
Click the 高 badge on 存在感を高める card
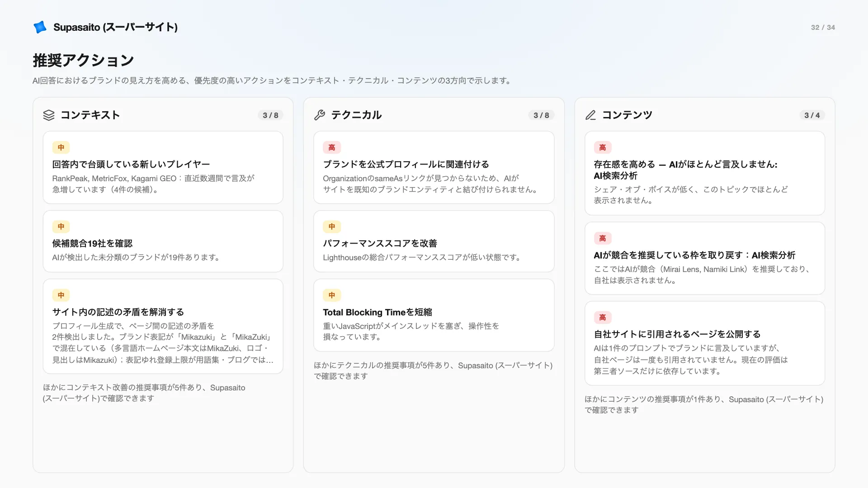coord(603,147)
